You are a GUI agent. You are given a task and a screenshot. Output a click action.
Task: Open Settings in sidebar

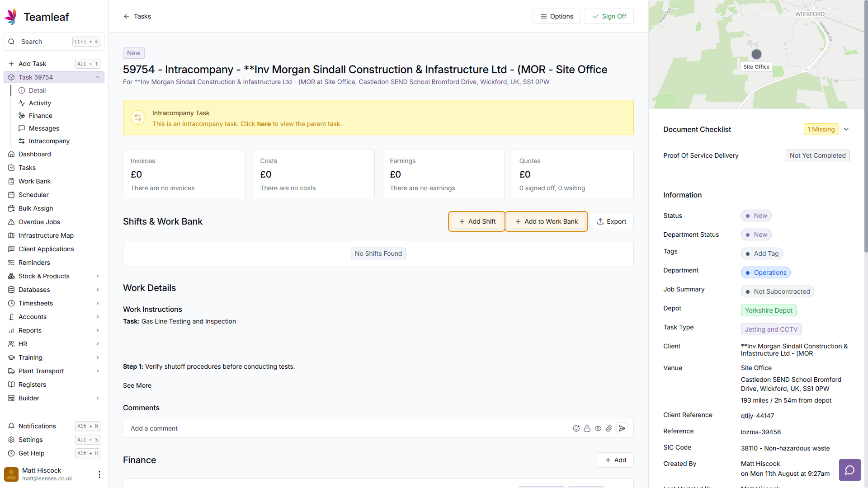(54, 440)
